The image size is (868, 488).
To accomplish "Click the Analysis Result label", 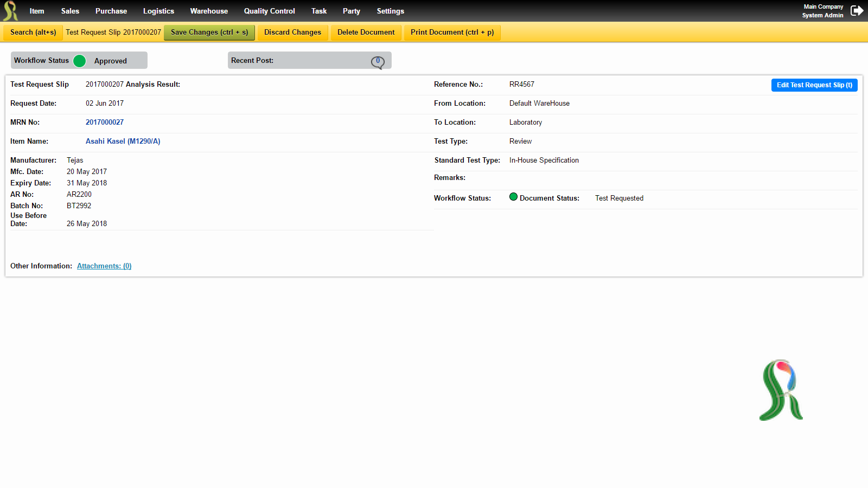I will (153, 85).
